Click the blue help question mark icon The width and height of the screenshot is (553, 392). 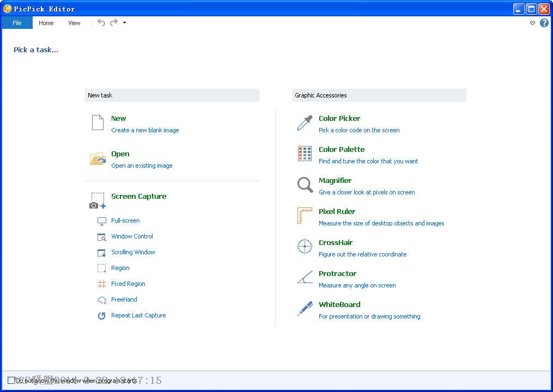click(x=544, y=23)
